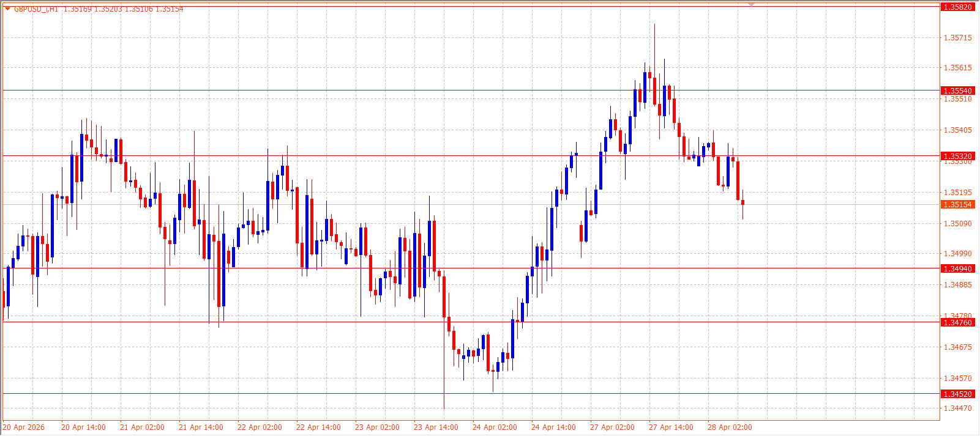Select the 1.34520 red price tag
This screenshot has width=980, height=436.
tap(957, 394)
